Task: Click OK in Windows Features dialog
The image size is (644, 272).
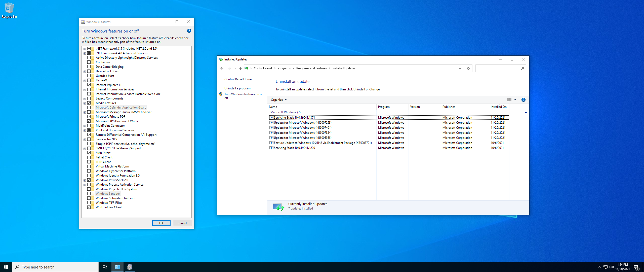Action: (x=161, y=223)
